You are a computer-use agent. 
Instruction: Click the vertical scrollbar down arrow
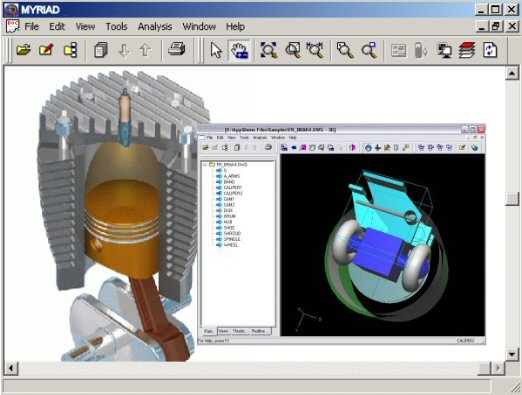point(512,354)
